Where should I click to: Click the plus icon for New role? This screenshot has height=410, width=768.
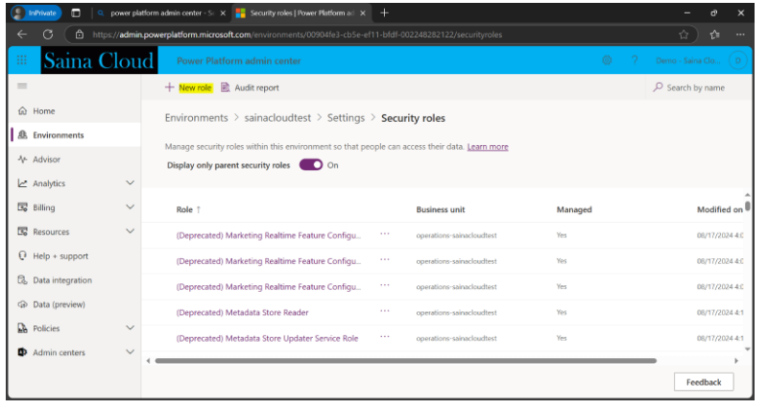click(169, 87)
